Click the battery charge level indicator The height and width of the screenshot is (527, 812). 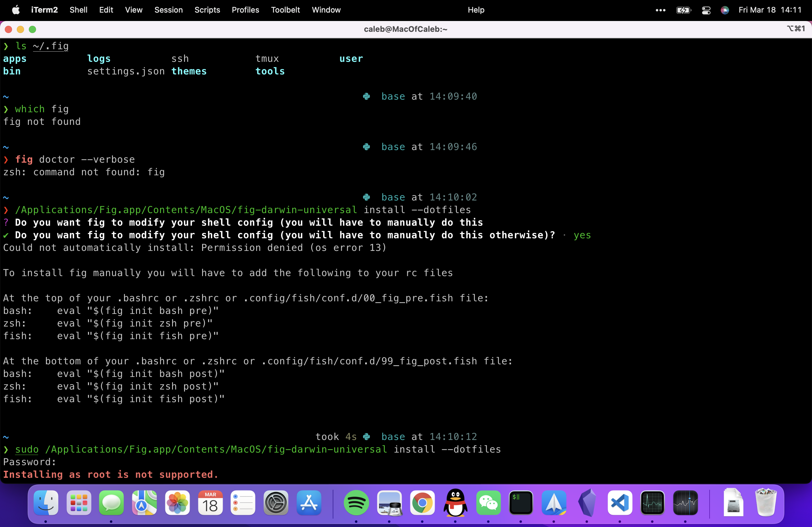(683, 10)
